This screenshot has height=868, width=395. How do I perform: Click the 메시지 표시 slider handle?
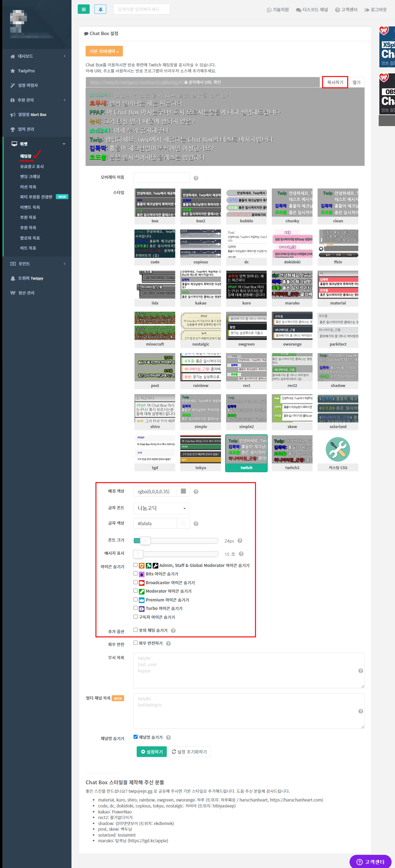[138, 553]
